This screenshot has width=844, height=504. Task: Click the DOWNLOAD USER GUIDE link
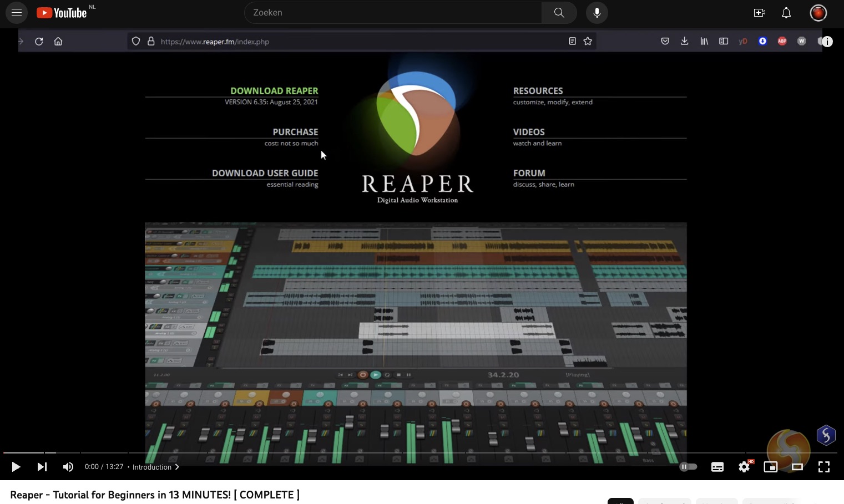[265, 173]
